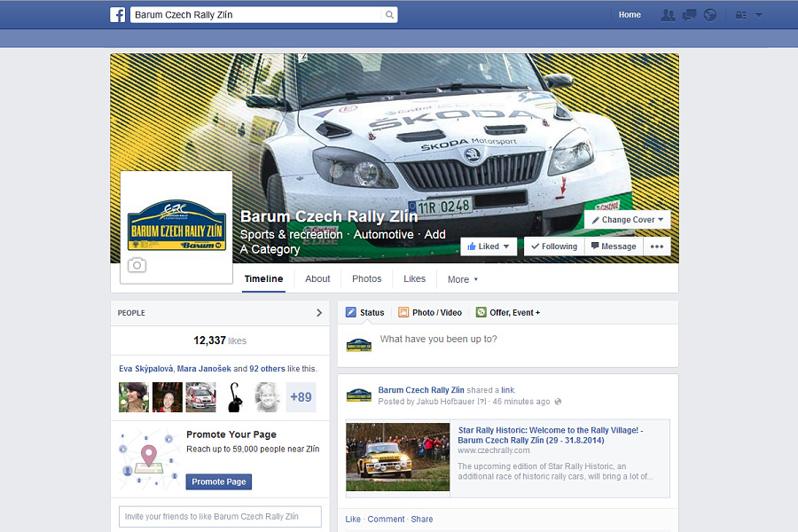Click the [?] help marker beside Jakub Hofbauer
The image size is (798, 532).
(x=481, y=402)
